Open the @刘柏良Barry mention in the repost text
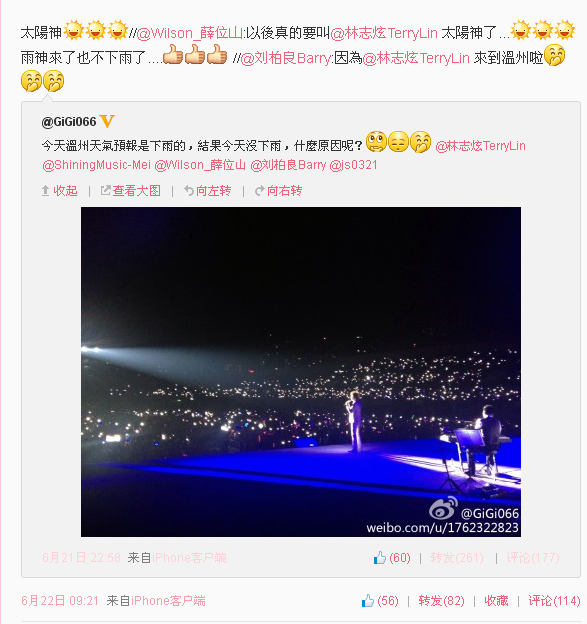 [286, 58]
